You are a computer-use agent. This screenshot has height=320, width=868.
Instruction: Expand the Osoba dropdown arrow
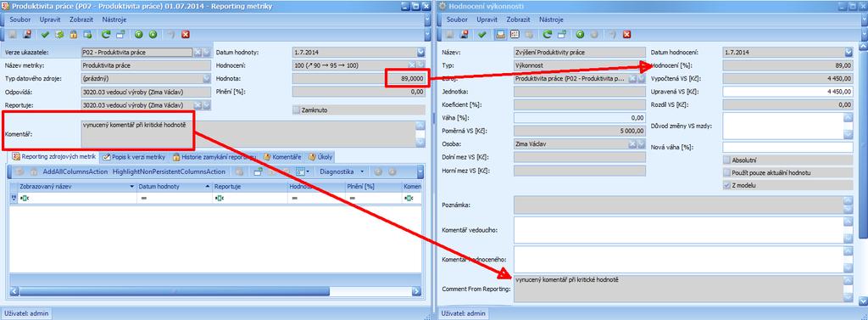click(642, 144)
